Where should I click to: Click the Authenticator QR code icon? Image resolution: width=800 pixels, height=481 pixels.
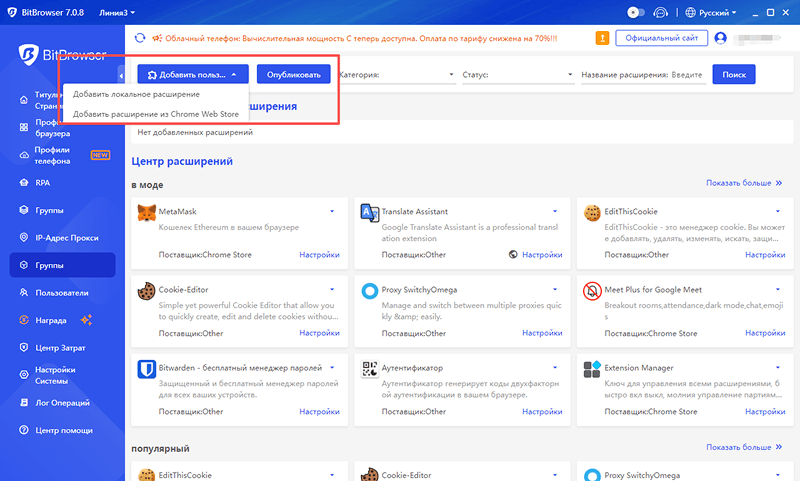click(x=369, y=369)
